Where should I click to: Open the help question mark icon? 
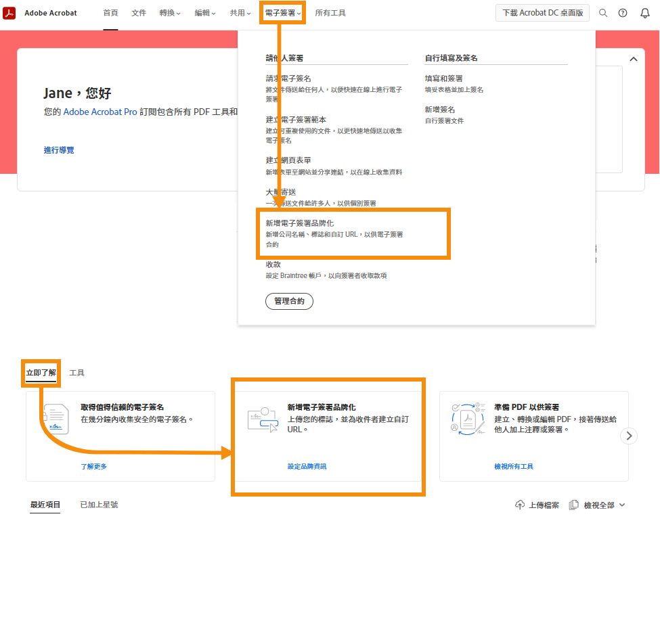623,13
